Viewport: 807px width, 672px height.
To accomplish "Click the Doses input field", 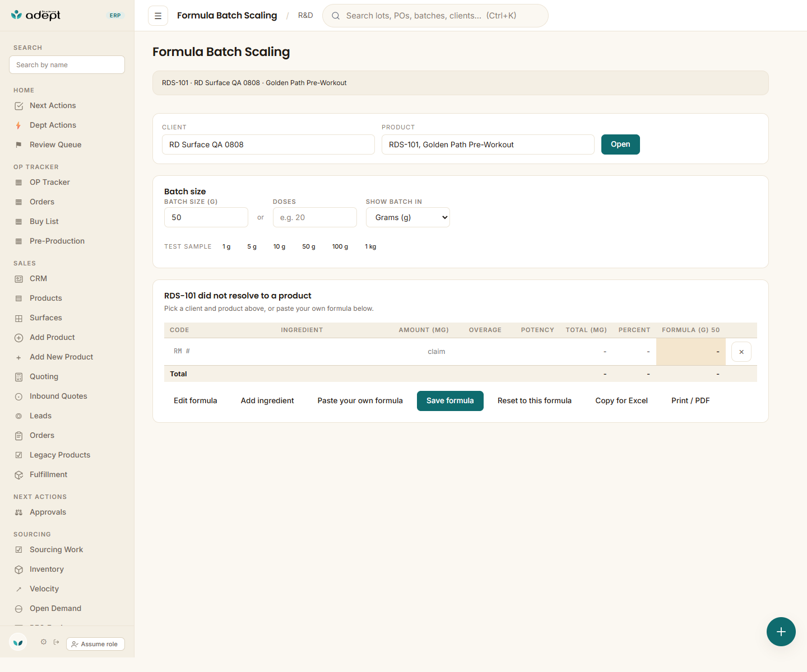I will click(315, 217).
